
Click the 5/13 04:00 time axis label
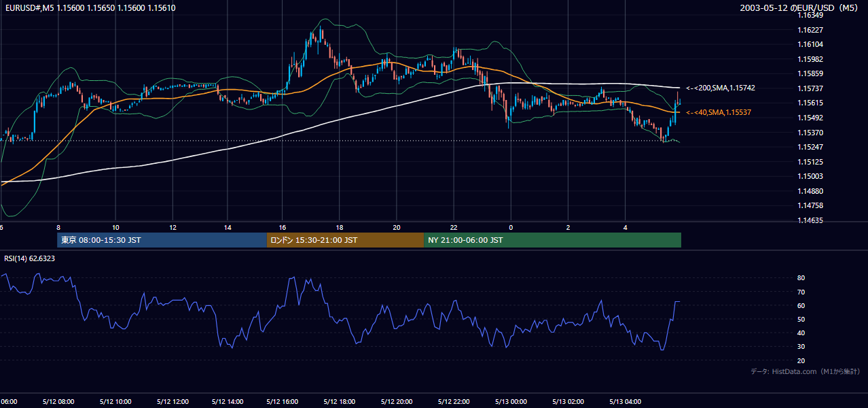(626, 402)
